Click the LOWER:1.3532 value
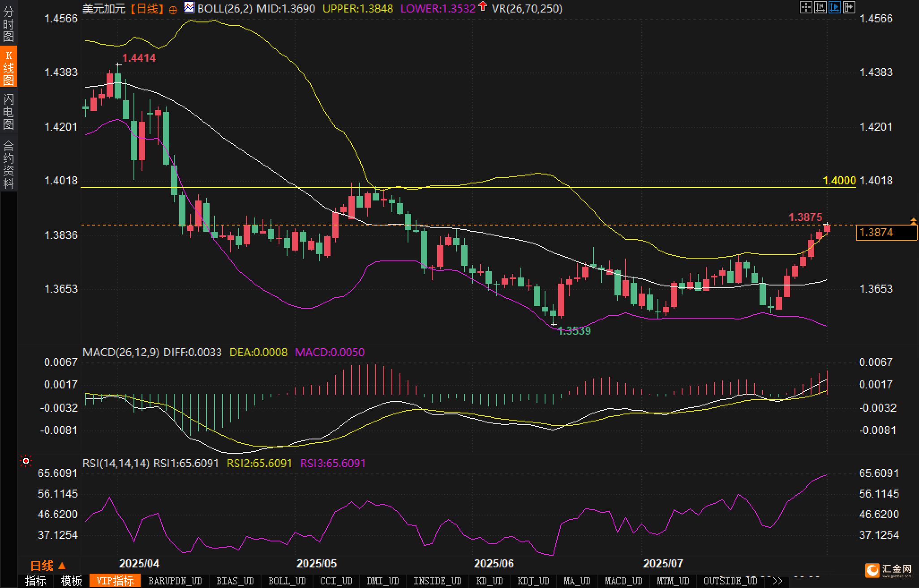Image resolution: width=919 pixels, height=588 pixels. coord(438,9)
